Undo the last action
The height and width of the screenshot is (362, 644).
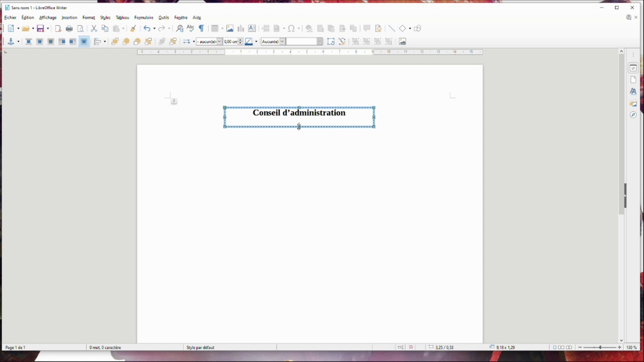click(x=146, y=29)
